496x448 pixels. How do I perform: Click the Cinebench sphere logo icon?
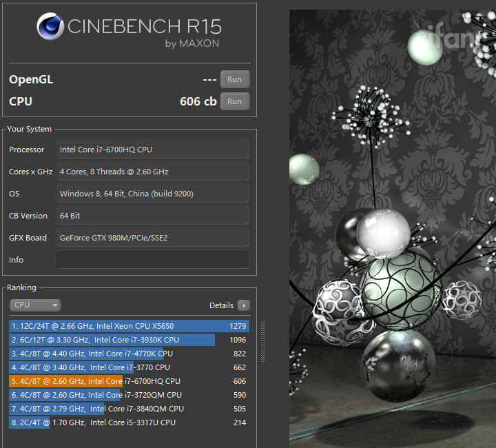50,30
